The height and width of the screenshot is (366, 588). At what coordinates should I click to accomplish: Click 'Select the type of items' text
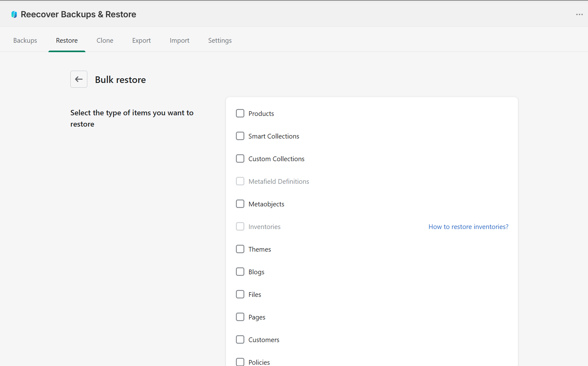(132, 118)
